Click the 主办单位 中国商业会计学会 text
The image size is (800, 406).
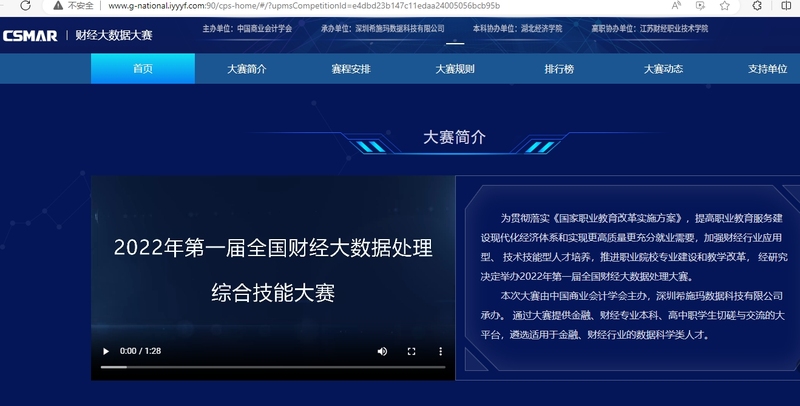(x=247, y=29)
